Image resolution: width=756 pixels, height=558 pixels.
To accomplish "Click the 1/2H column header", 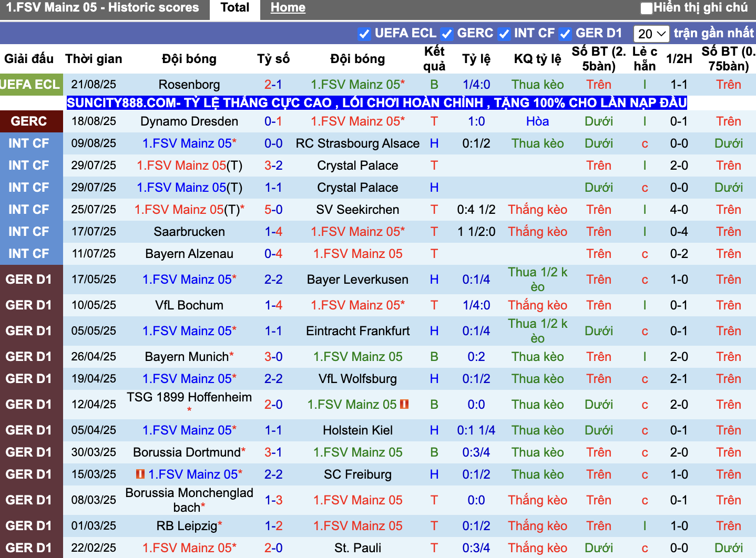I will click(x=679, y=59).
